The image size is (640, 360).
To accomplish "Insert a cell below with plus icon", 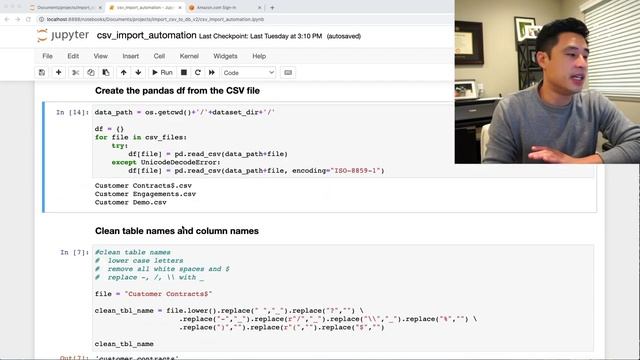I will [x=58, y=73].
